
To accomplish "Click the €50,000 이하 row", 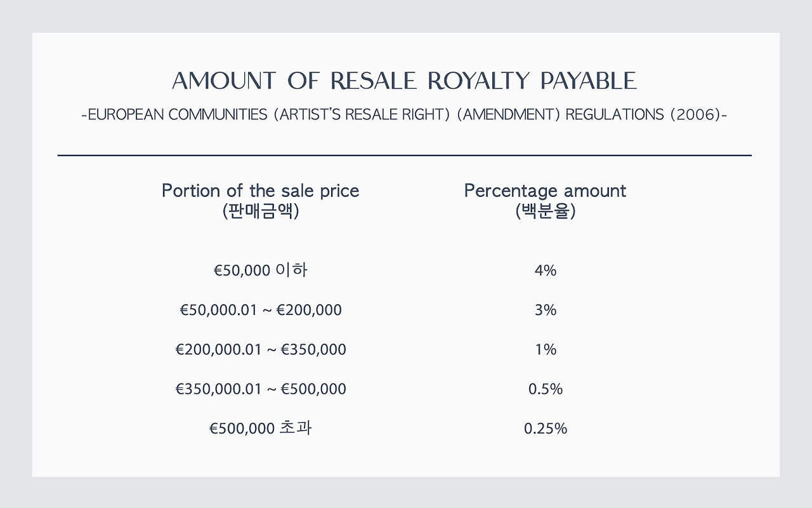I will 260,271.
